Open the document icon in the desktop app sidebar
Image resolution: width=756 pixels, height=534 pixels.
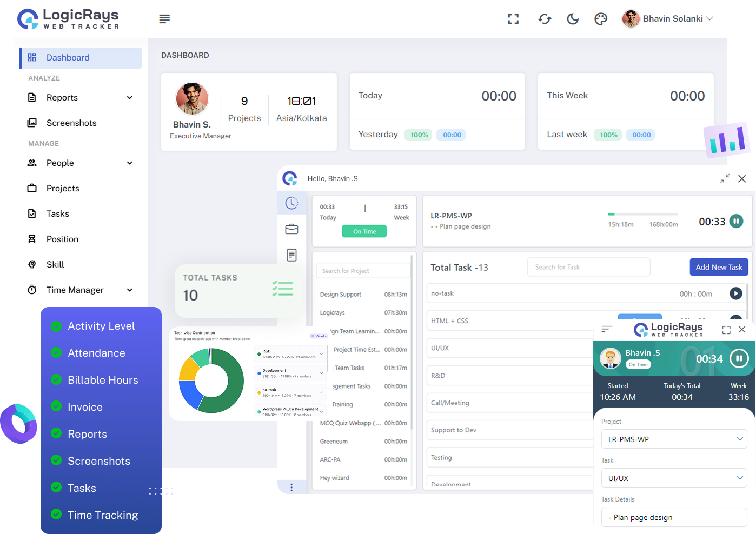(x=291, y=255)
